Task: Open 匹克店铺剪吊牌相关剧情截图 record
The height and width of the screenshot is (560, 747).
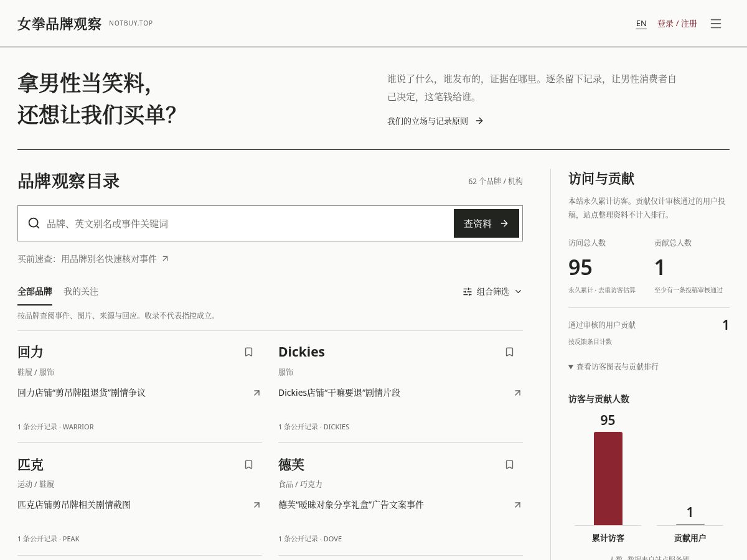Action: [74, 505]
